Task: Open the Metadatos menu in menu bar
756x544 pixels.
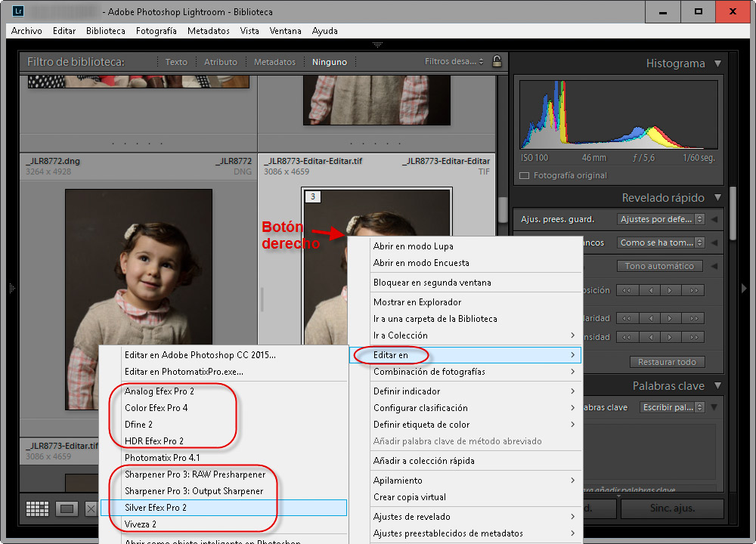Action: (x=209, y=31)
